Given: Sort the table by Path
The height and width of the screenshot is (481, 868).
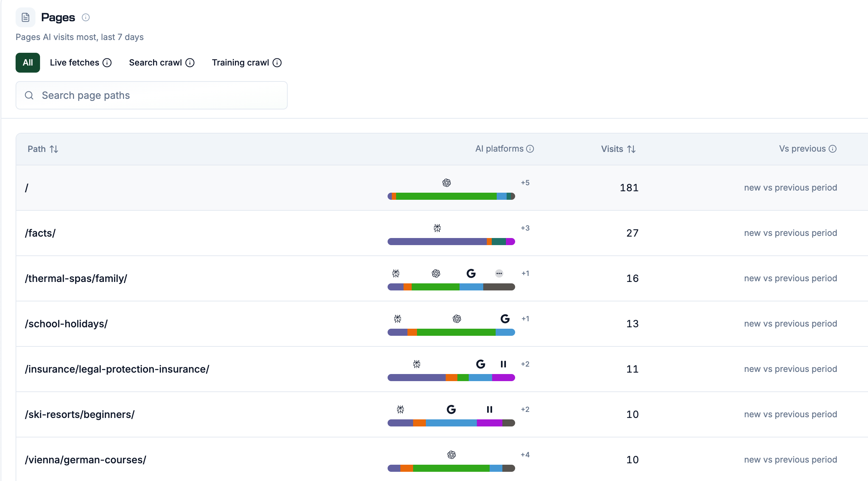Looking at the screenshot, I should click(x=43, y=149).
